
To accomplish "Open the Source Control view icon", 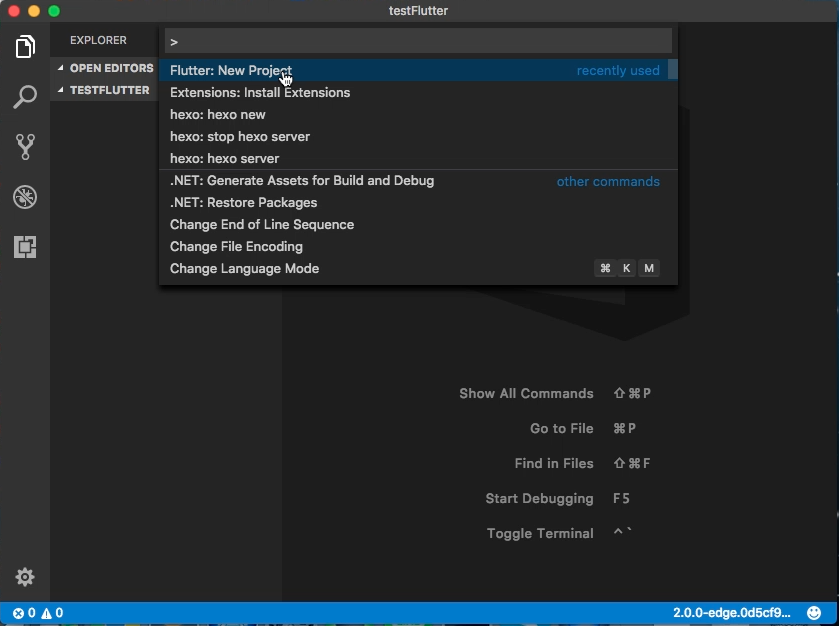I will 25,147.
